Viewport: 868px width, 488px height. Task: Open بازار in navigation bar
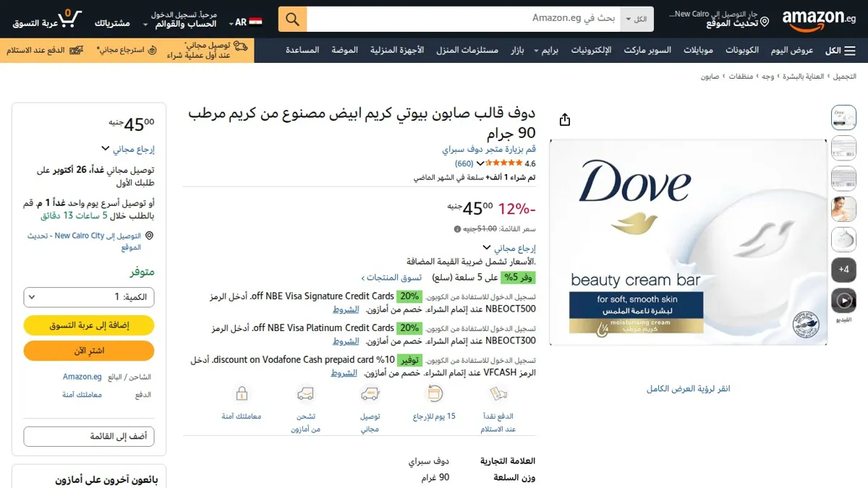click(x=517, y=51)
